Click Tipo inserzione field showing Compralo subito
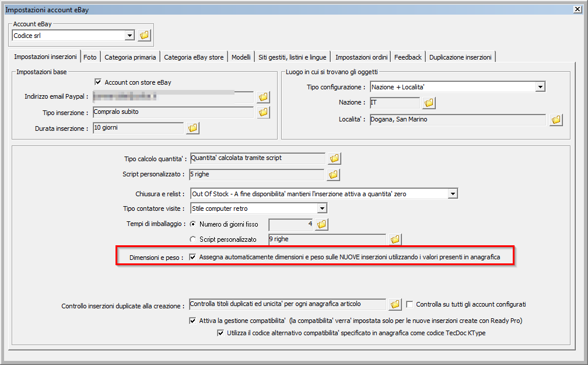 [173, 112]
